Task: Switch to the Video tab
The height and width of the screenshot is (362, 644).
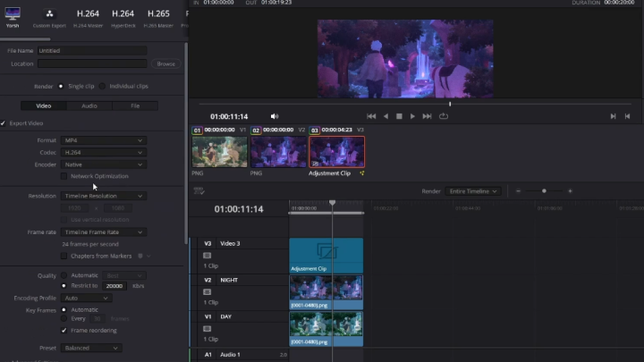Action: (x=44, y=105)
